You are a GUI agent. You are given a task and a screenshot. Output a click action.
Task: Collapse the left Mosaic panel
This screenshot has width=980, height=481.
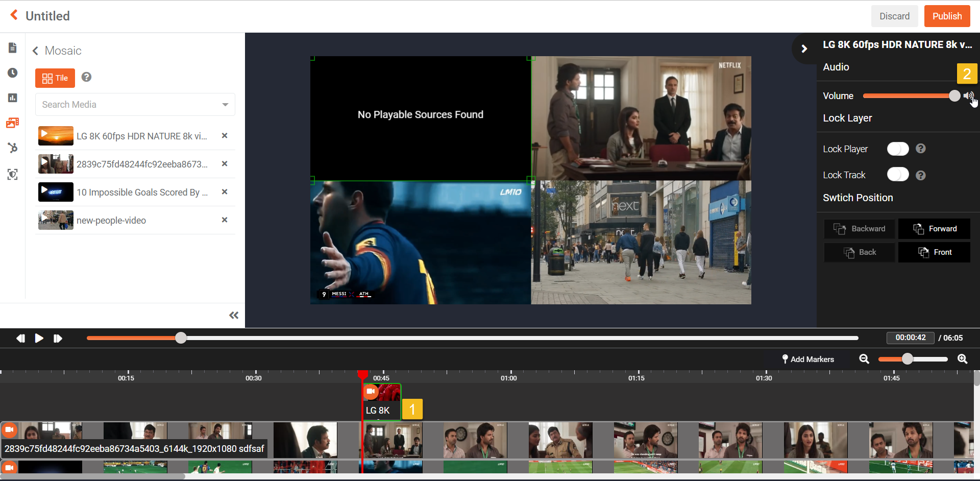[234, 316]
